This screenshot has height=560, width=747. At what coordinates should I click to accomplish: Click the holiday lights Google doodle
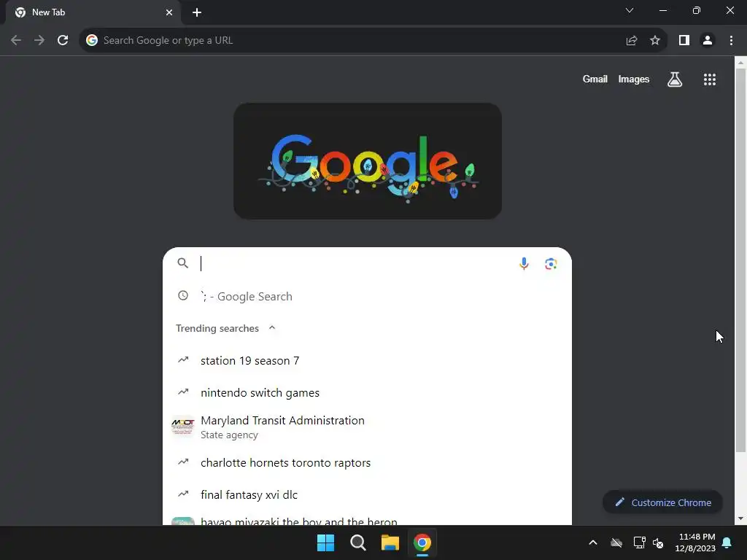[368, 161]
